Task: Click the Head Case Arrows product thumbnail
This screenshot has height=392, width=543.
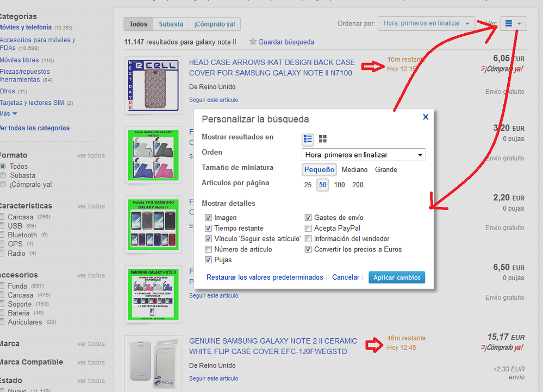Action: point(153,85)
